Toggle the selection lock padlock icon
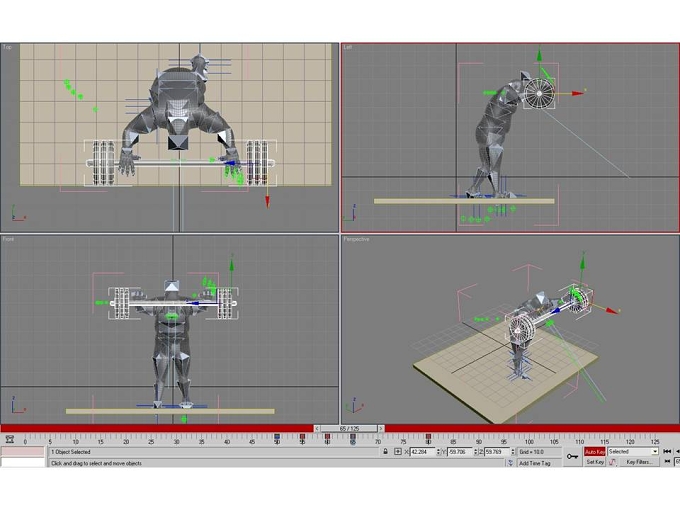This screenshot has width=680, height=510. click(386, 452)
